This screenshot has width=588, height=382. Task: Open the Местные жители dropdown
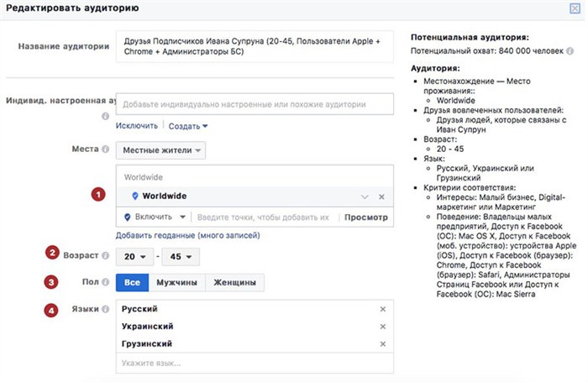(160, 150)
